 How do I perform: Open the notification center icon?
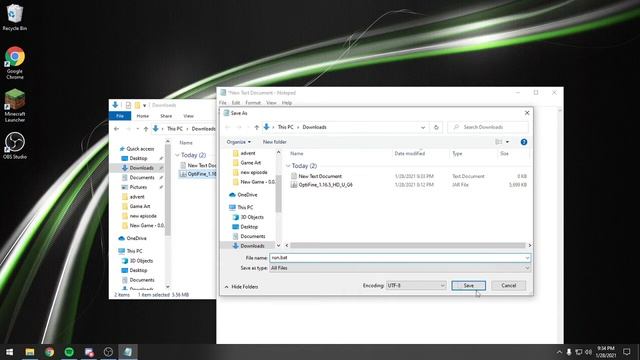pyautogui.click(x=627, y=352)
